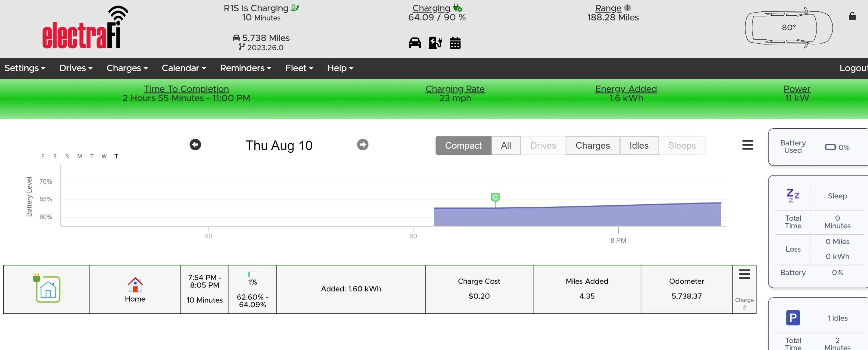868x350 pixels.
Task: Click the Home location house icon
Action: click(x=135, y=285)
